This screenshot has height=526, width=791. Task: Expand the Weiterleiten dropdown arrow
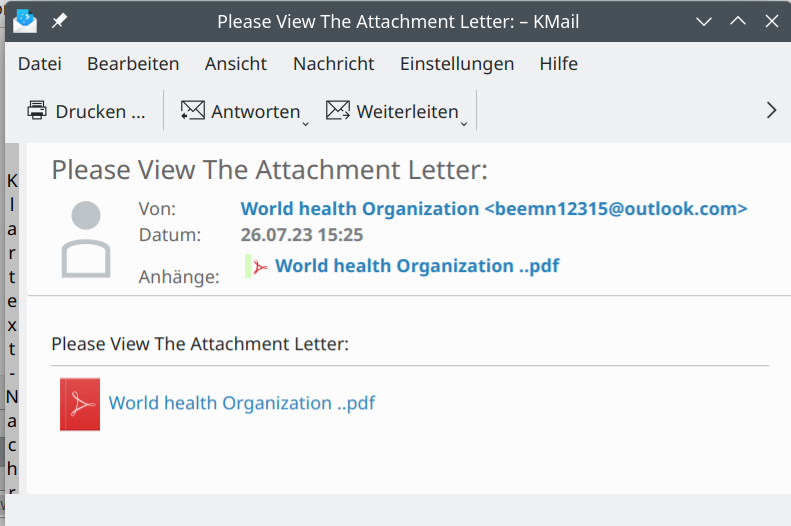464,122
